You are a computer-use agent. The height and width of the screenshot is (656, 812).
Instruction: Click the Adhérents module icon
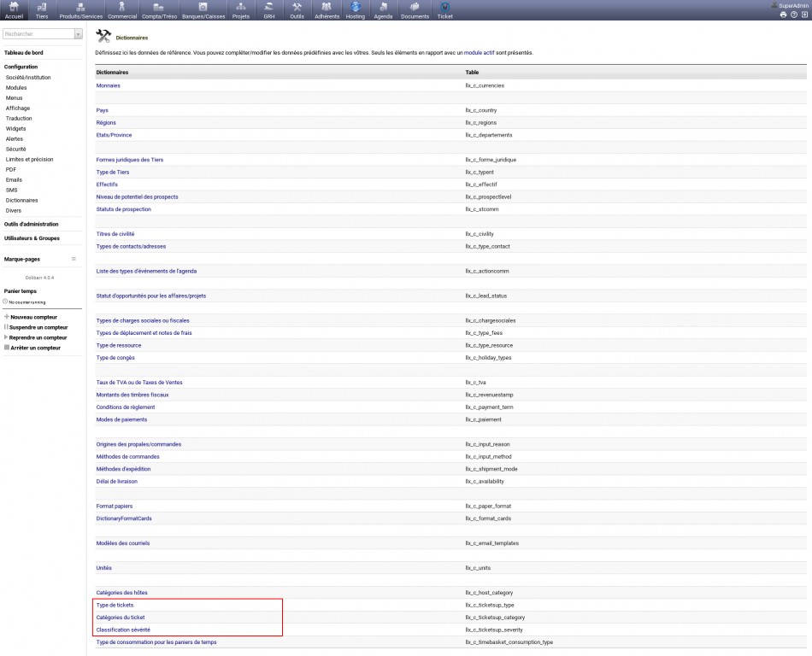coord(327,8)
